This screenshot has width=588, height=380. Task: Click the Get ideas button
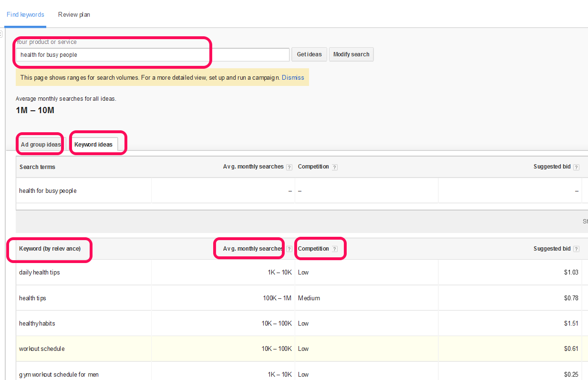(x=309, y=54)
